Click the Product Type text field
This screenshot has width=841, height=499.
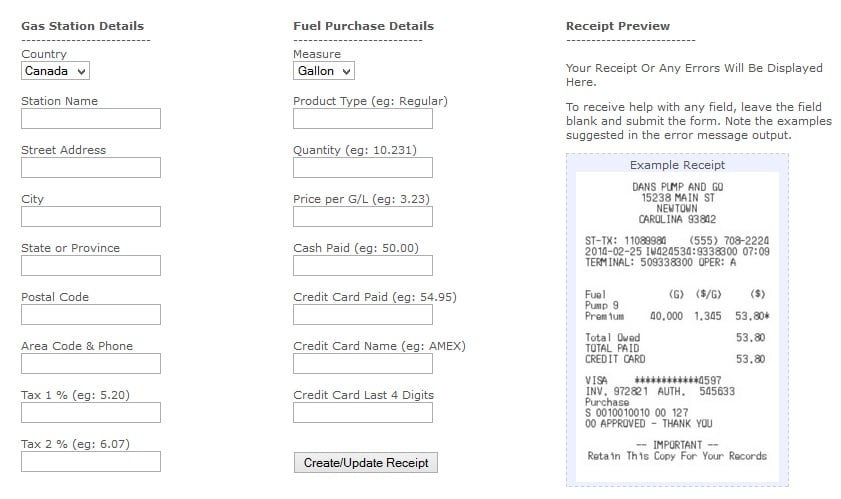pos(363,119)
